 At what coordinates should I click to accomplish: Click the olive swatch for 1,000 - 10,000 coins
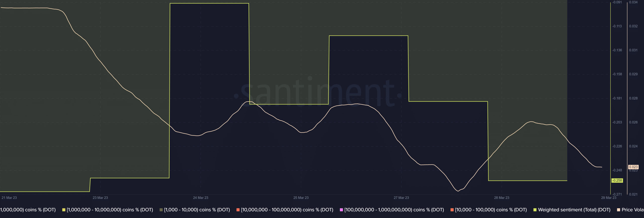point(161,210)
